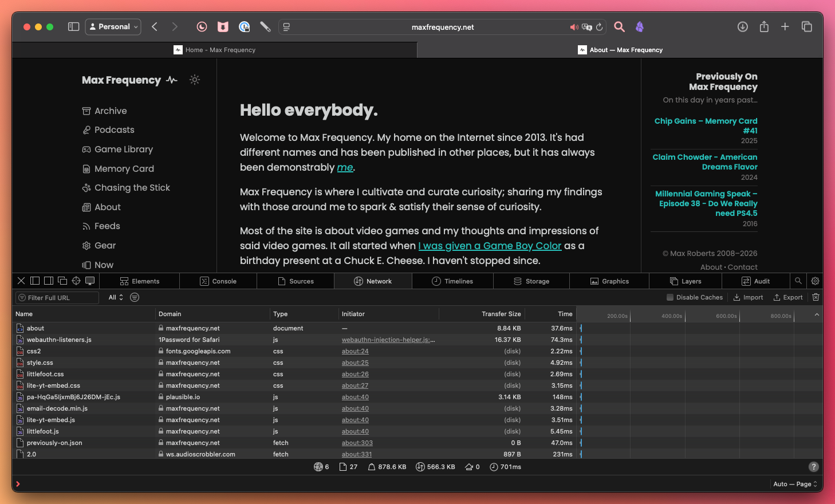Collapse the network timeline chevron

[817, 314]
